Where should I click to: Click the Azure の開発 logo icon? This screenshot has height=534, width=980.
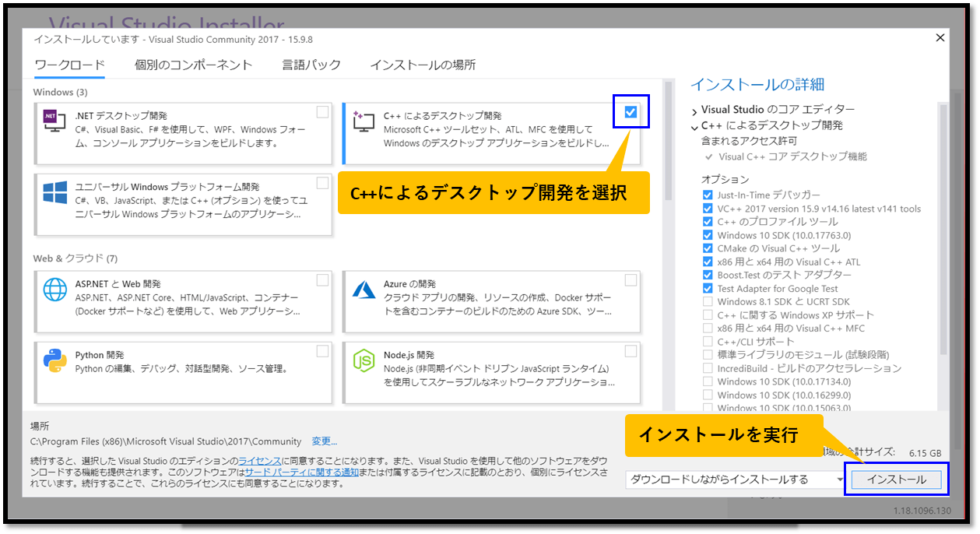click(364, 290)
